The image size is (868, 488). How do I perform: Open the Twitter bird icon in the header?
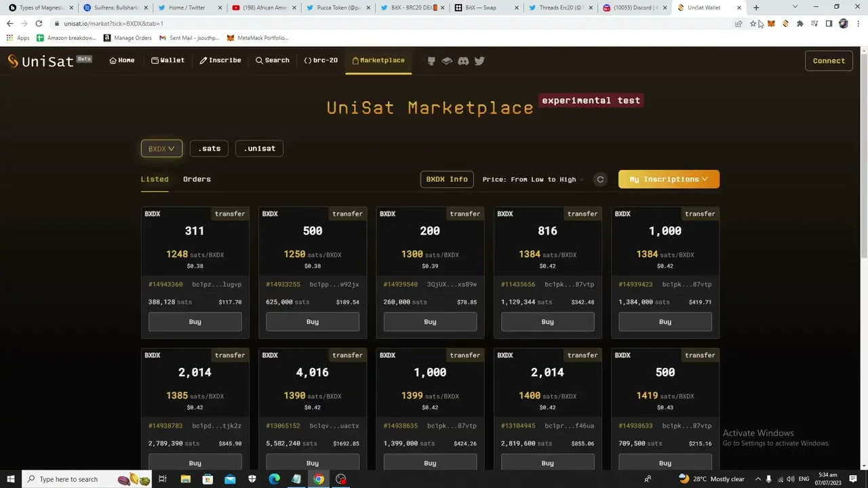(479, 61)
